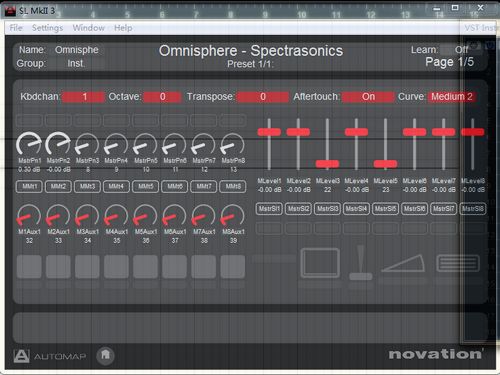Image resolution: width=500 pixels, height=375 pixels.
Task: Click the first drum pad
Action: point(29,267)
